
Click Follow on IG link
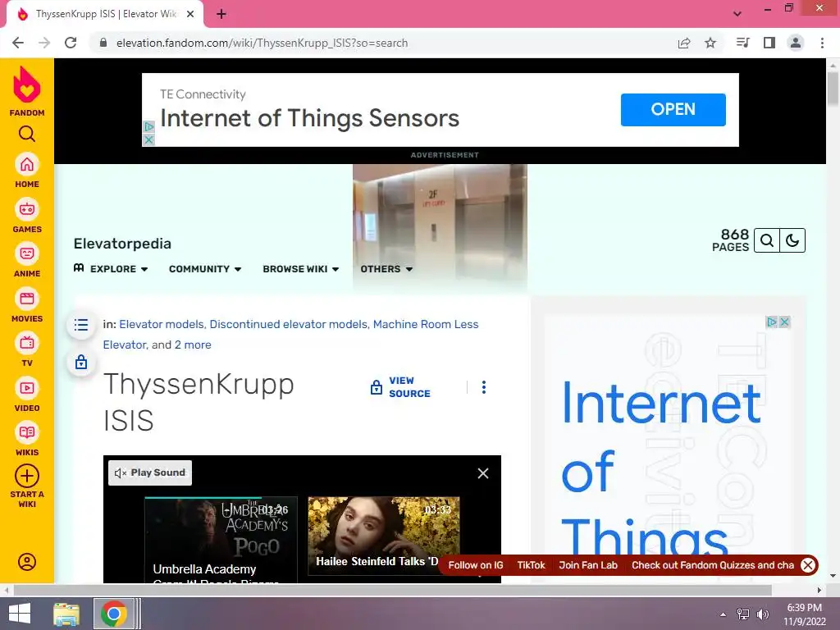point(476,565)
